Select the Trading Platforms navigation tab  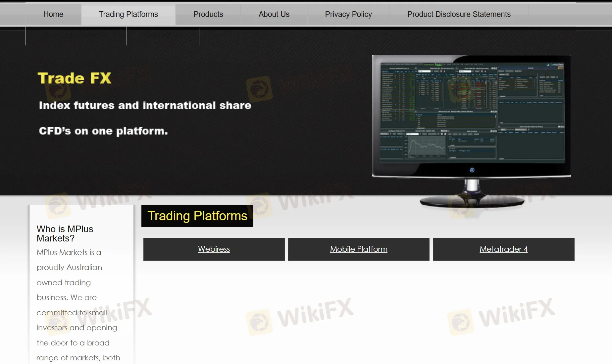tap(128, 14)
